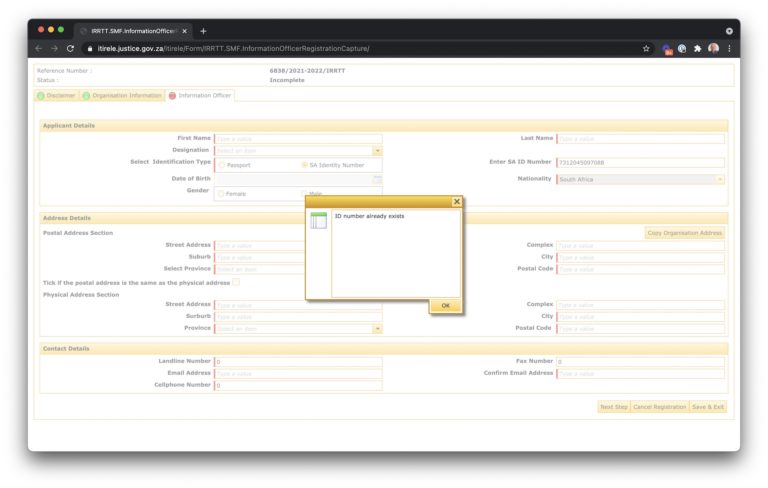Click the browser back arrow

[39, 49]
